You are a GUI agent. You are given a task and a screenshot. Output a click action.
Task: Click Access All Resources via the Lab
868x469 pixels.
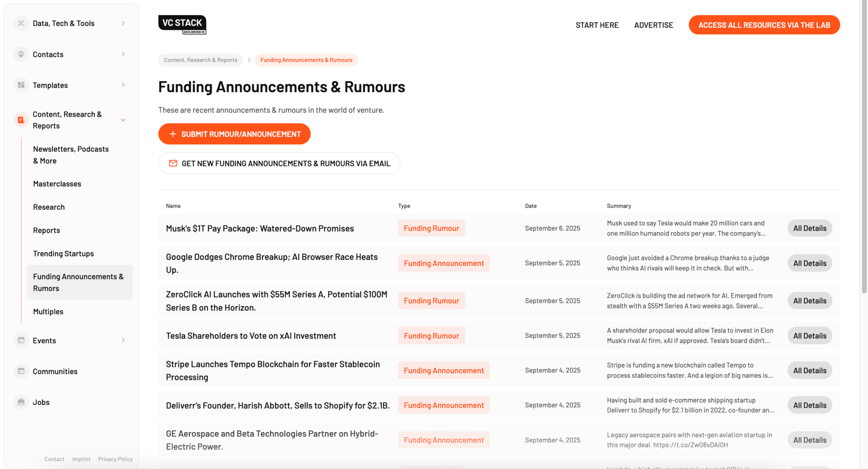(764, 25)
